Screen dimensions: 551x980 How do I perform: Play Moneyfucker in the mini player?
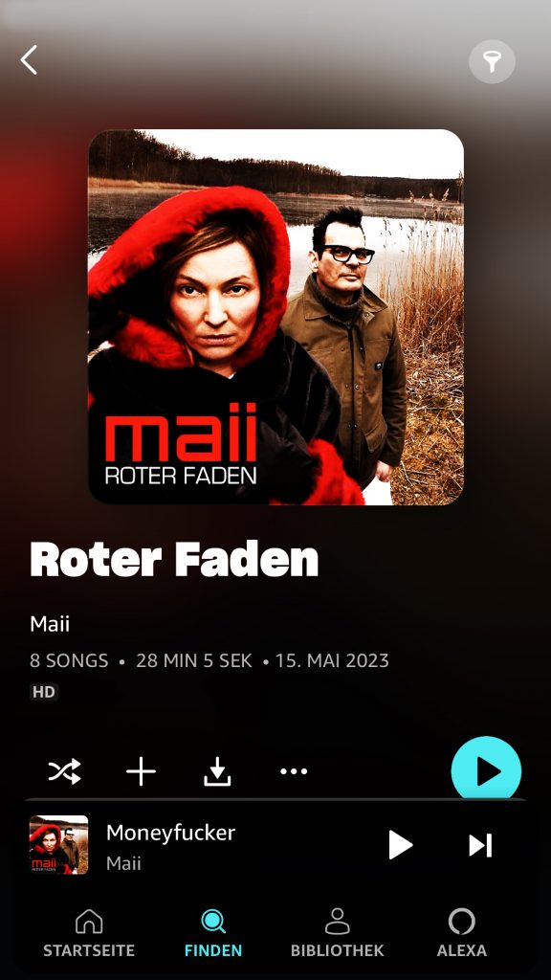[401, 845]
